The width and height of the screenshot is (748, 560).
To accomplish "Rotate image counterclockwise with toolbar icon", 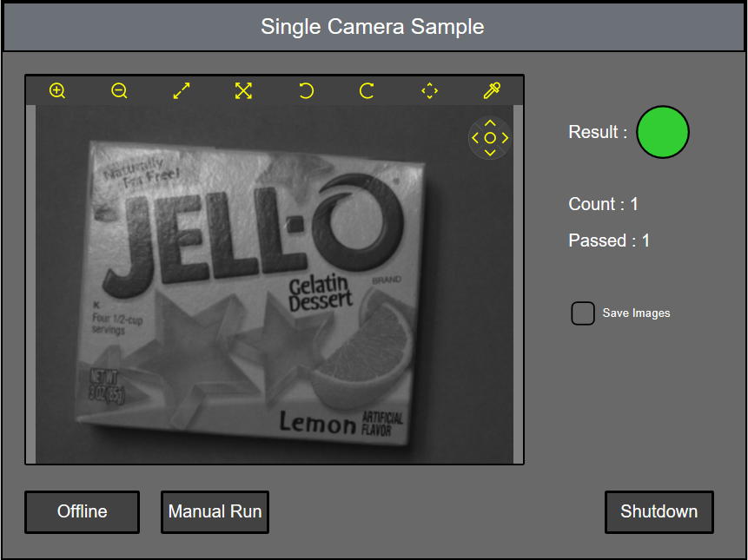I will pyautogui.click(x=306, y=91).
